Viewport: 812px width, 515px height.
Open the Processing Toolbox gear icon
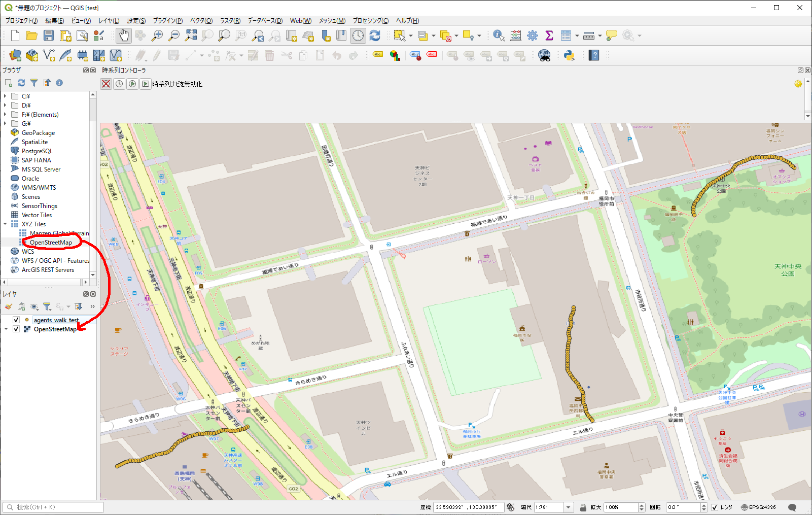(x=532, y=36)
